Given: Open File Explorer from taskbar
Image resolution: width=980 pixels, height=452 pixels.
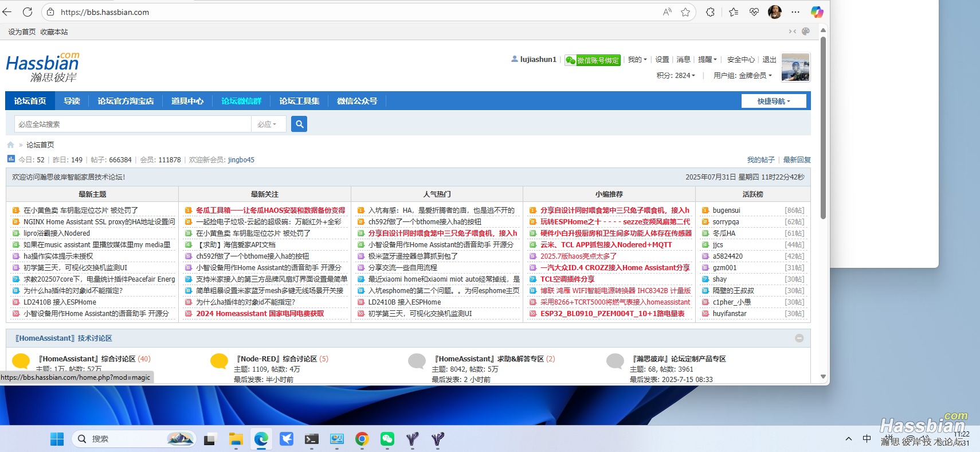Looking at the screenshot, I should pyautogui.click(x=236, y=439).
